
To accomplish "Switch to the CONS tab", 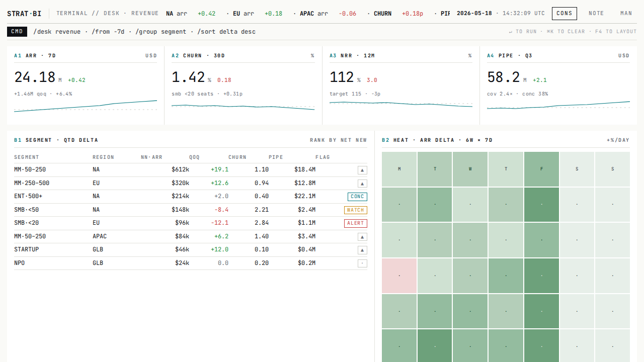I will [x=565, y=14].
